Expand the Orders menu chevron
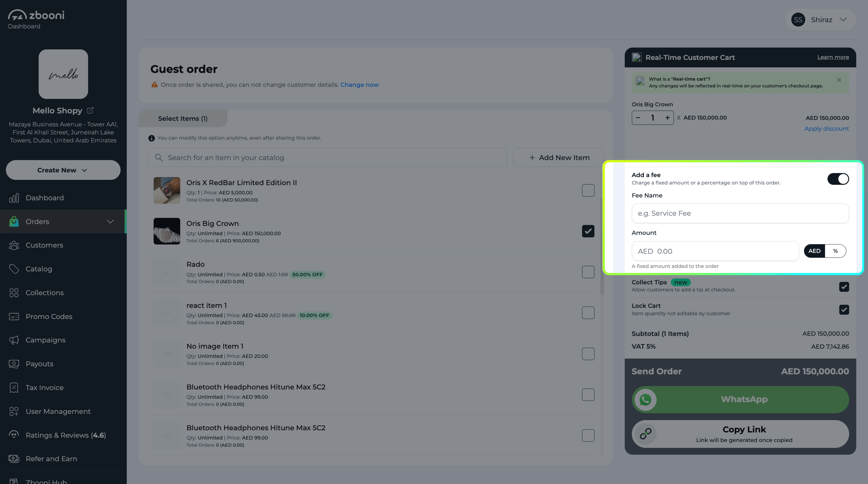868x484 pixels. click(x=110, y=221)
